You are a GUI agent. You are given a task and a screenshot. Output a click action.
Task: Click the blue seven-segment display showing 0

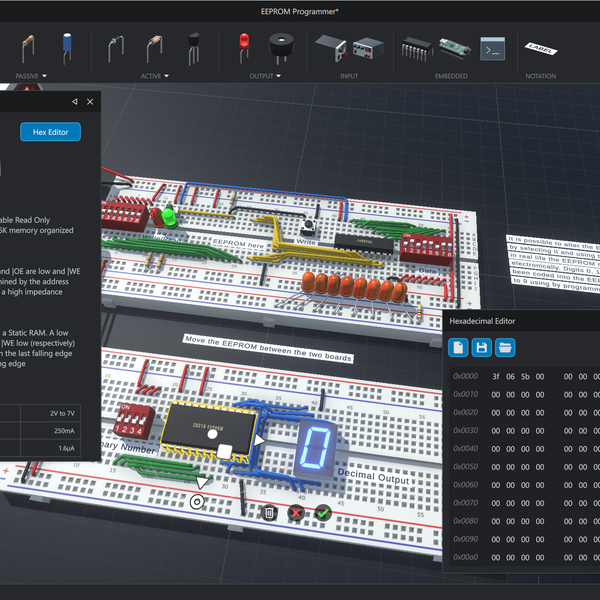[x=316, y=448]
